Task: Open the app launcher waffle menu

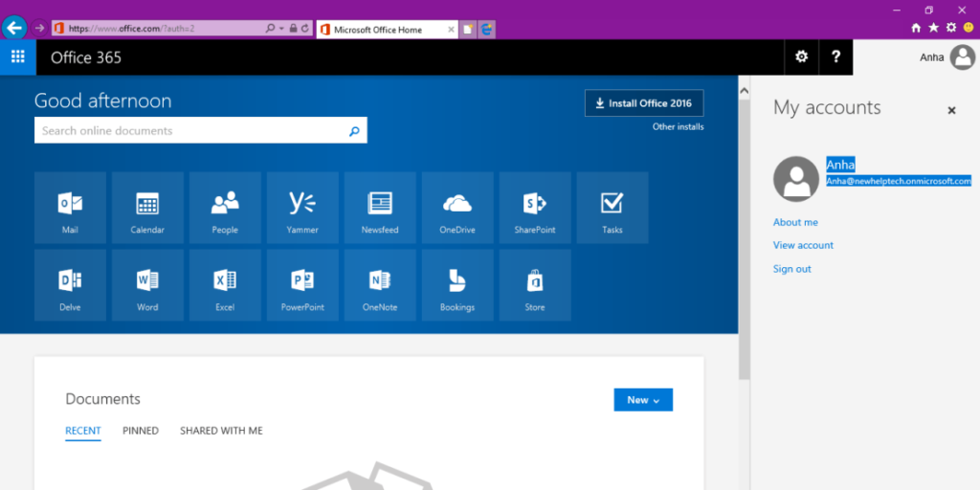Action: pyautogui.click(x=18, y=57)
